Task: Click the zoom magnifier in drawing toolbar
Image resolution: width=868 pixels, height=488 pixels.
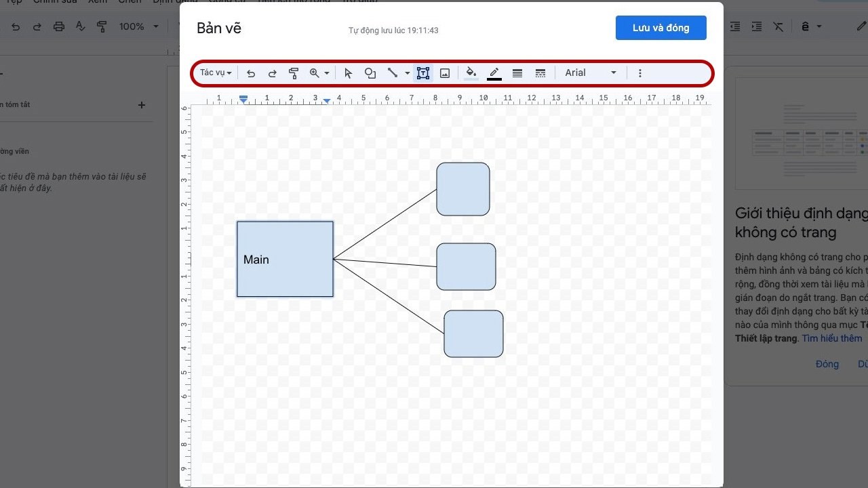Action: [x=315, y=73]
